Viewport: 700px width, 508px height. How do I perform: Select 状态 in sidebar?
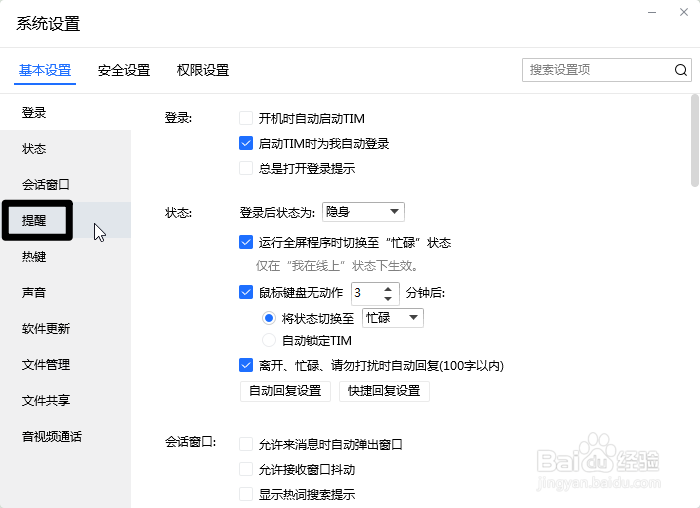(65, 148)
